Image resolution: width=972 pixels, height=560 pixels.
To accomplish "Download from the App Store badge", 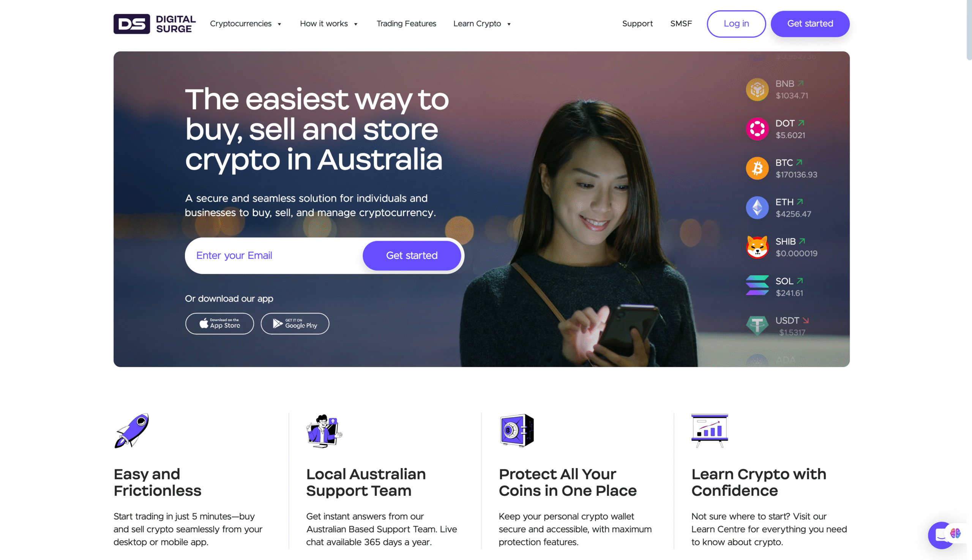I will 219,323.
